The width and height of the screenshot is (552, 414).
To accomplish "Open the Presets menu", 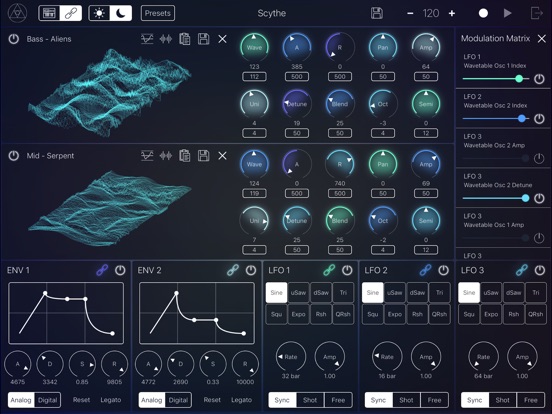I will pos(158,13).
